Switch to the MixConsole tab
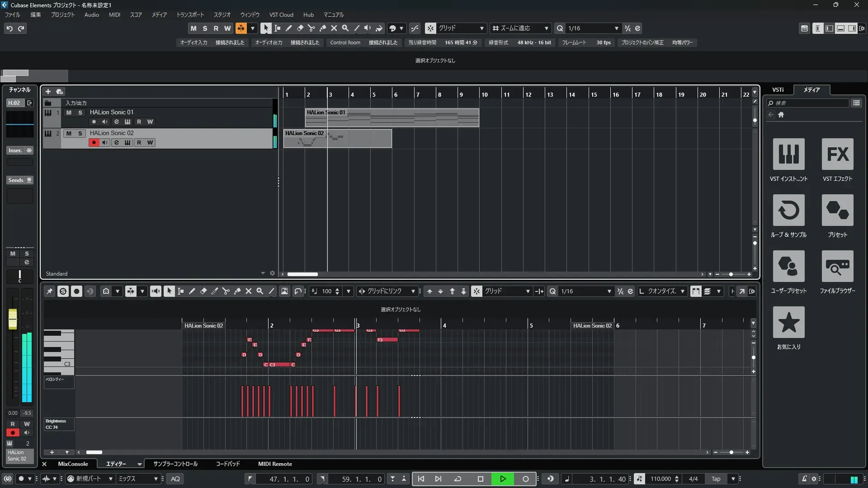 click(x=73, y=464)
